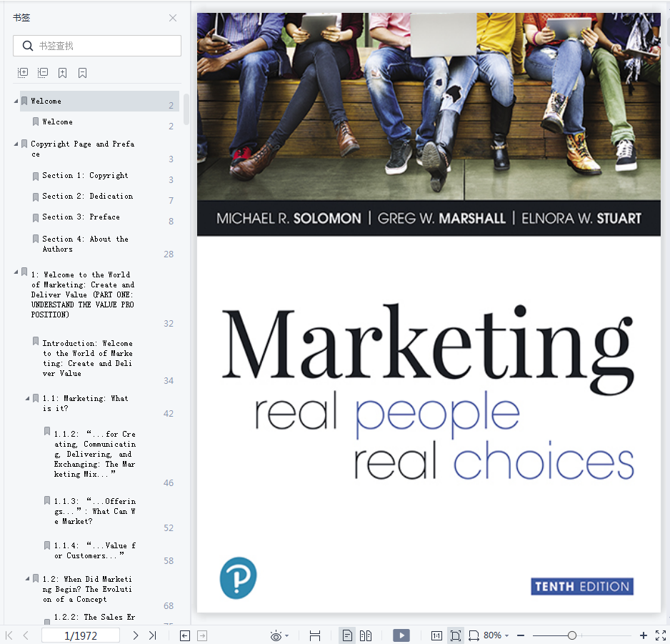Open bookmark 1.2.2: The Sales Er
This screenshot has height=644, width=670.
[x=94, y=617]
